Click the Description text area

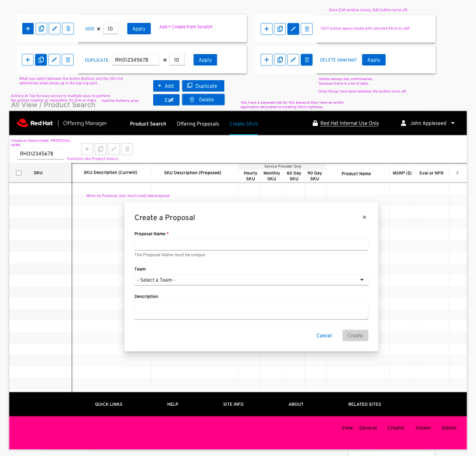[251, 310]
